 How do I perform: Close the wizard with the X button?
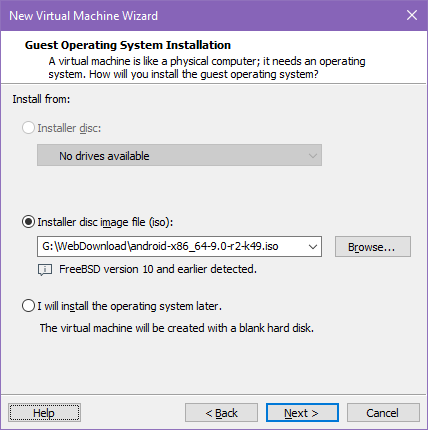[412, 15]
